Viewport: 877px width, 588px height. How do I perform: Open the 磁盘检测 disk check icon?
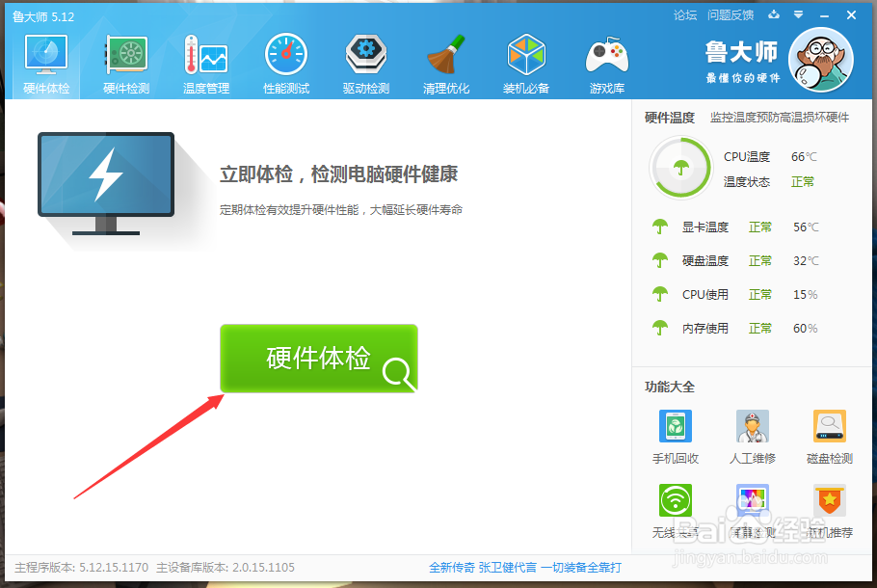tap(830, 426)
